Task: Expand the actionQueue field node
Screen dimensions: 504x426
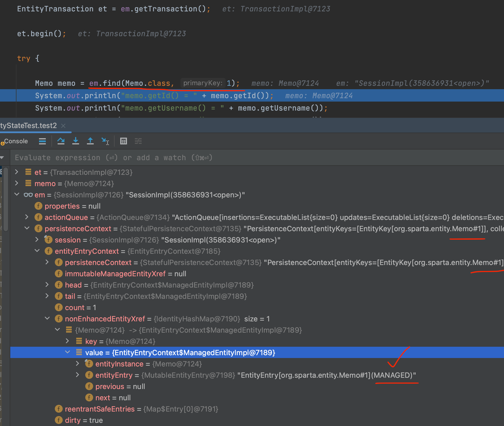Action: 27,217
